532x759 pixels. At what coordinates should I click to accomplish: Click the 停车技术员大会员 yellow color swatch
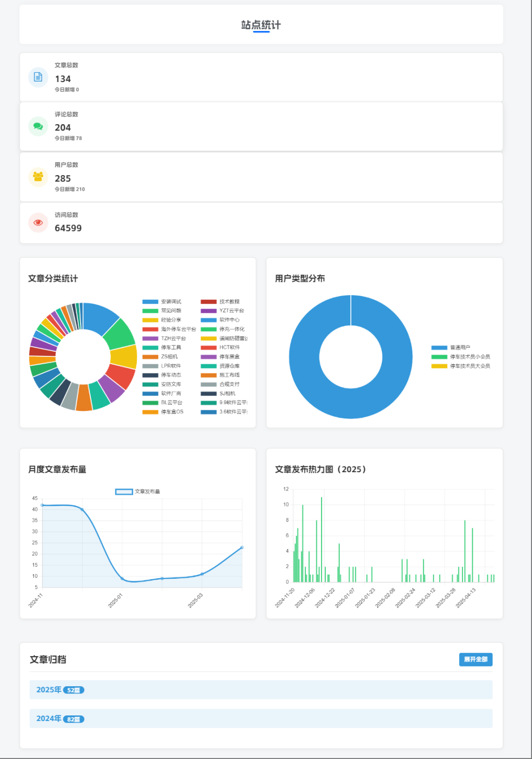(x=439, y=366)
